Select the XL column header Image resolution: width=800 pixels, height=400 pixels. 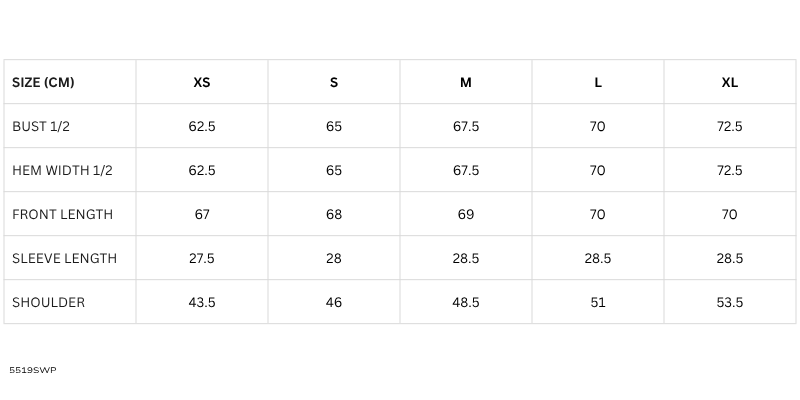coord(730,82)
